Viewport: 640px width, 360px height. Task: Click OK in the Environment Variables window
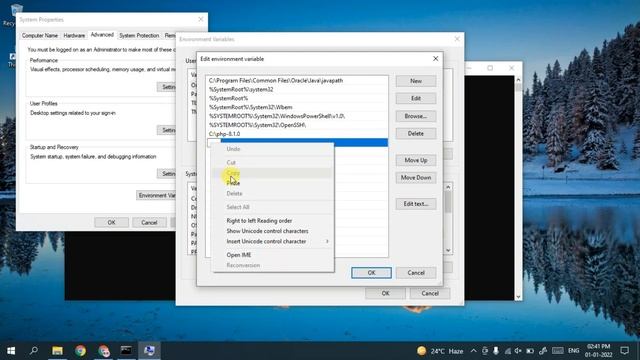tap(385, 293)
